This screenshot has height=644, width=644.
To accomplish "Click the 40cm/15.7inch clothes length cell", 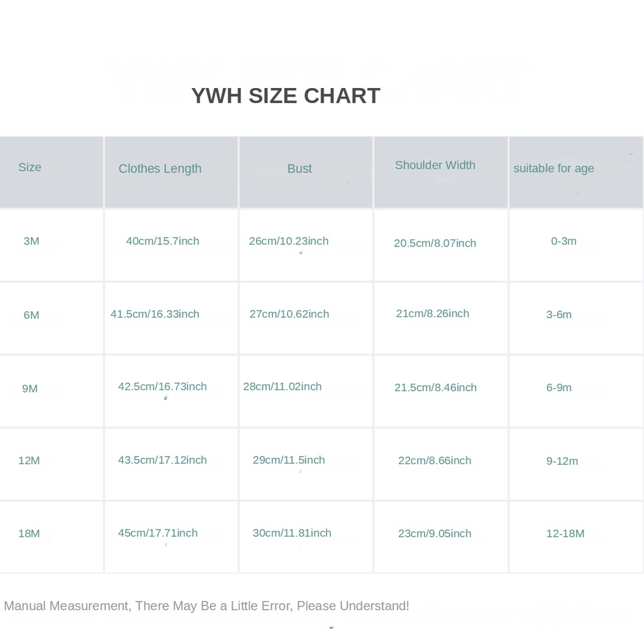I will [162, 241].
